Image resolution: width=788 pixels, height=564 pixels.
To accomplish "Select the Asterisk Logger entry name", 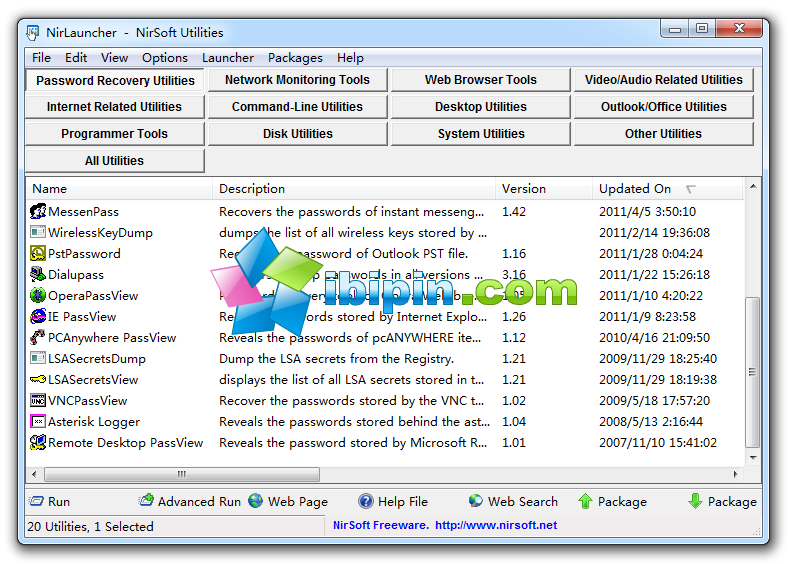I will point(94,422).
